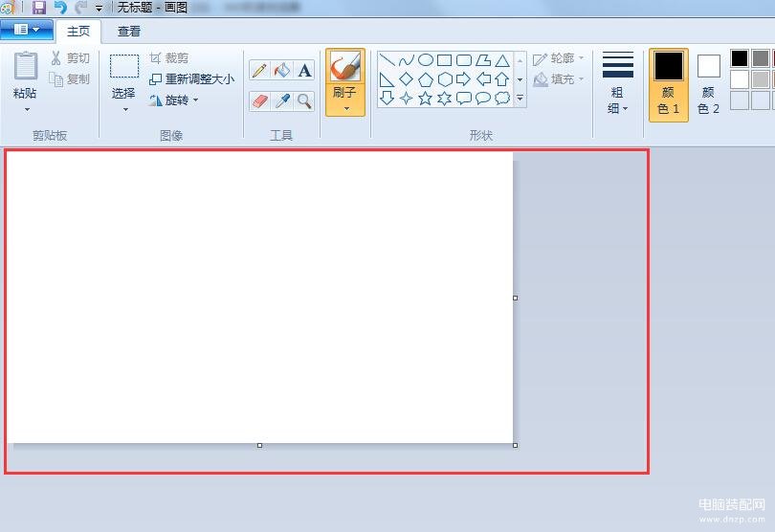Select the Magnifier tool
This screenshot has width=775, height=532.
[304, 101]
